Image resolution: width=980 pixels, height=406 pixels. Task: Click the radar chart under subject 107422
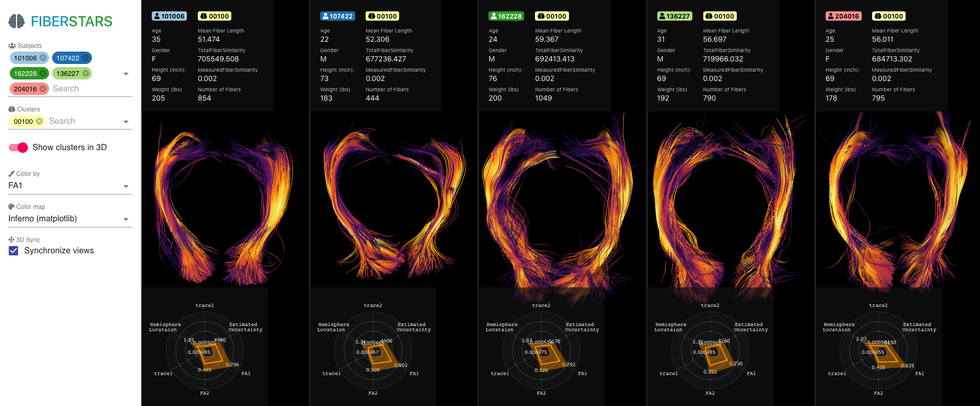click(373, 349)
